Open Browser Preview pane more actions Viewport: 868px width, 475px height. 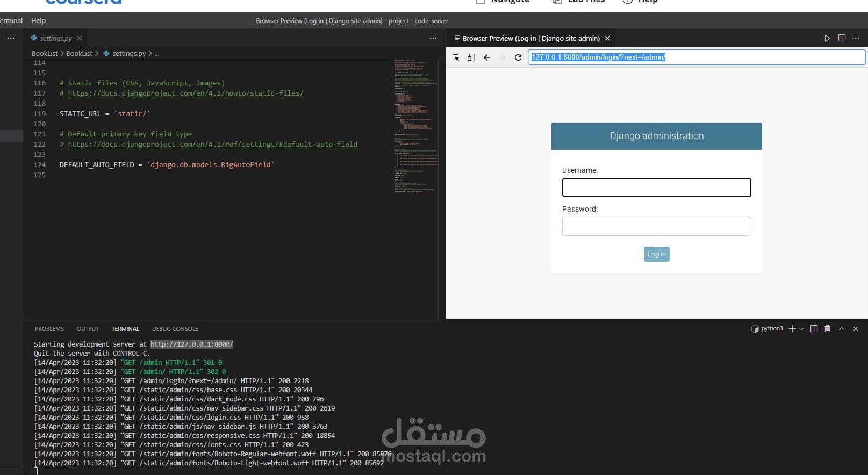point(856,38)
